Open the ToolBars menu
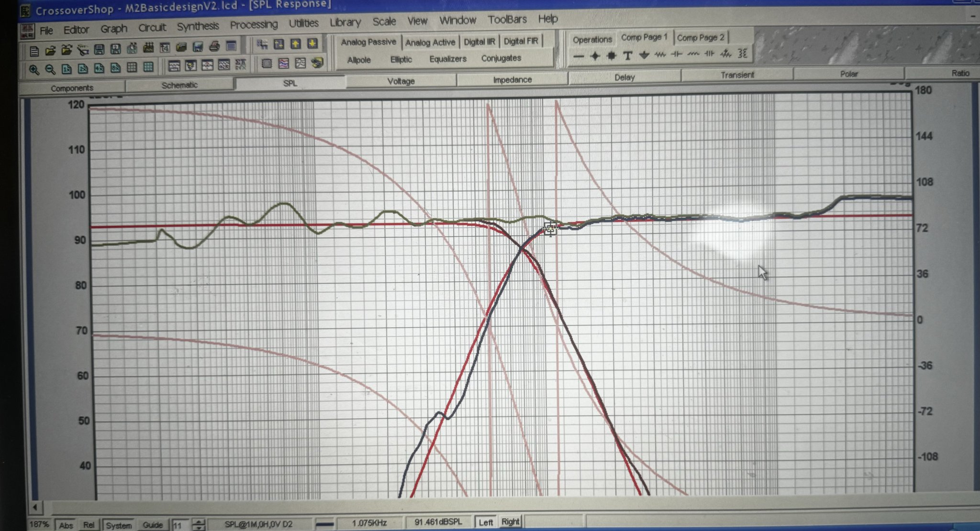 [x=507, y=20]
